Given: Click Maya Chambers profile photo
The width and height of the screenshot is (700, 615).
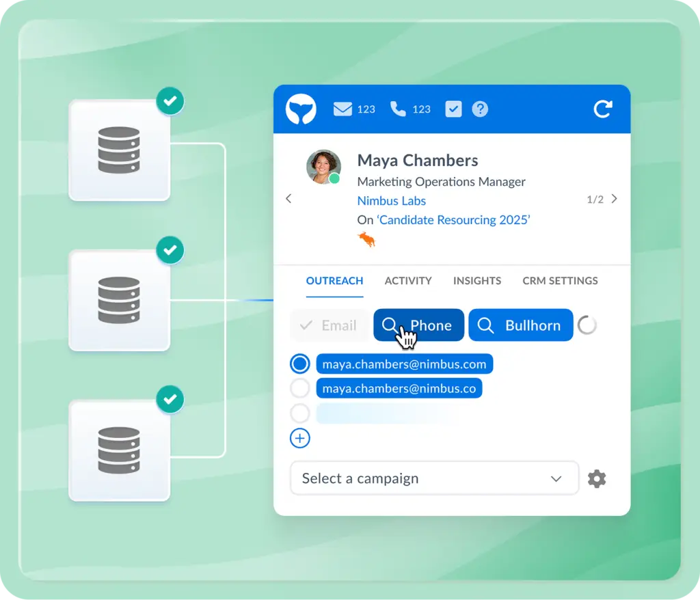Looking at the screenshot, I should (x=323, y=167).
